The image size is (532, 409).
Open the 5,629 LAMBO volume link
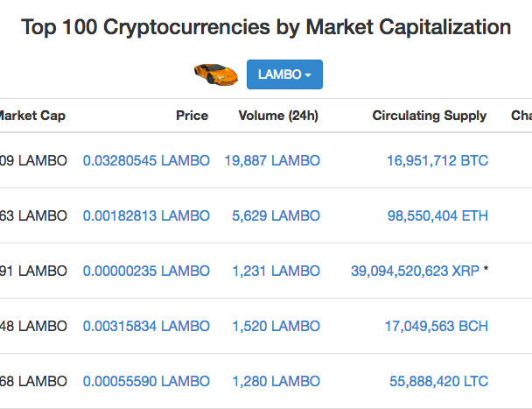pyautogui.click(x=276, y=215)
